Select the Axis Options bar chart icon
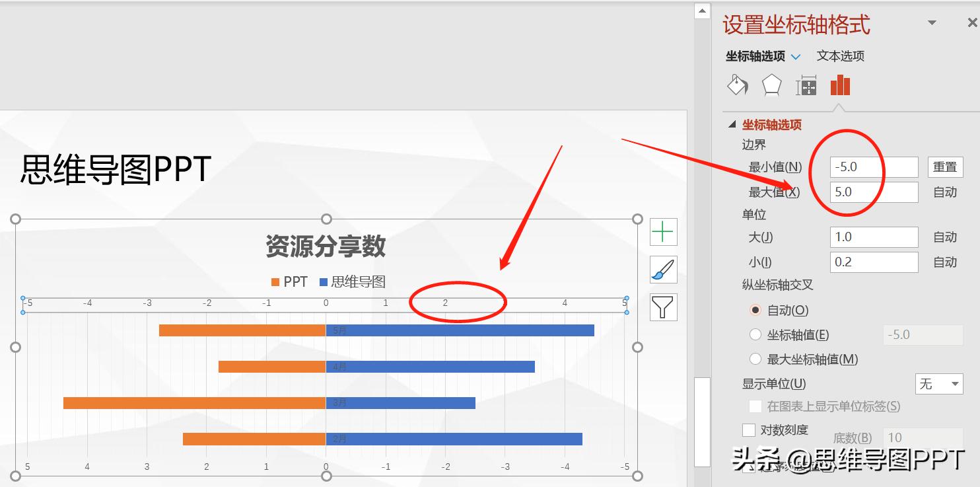 (840, 85)
